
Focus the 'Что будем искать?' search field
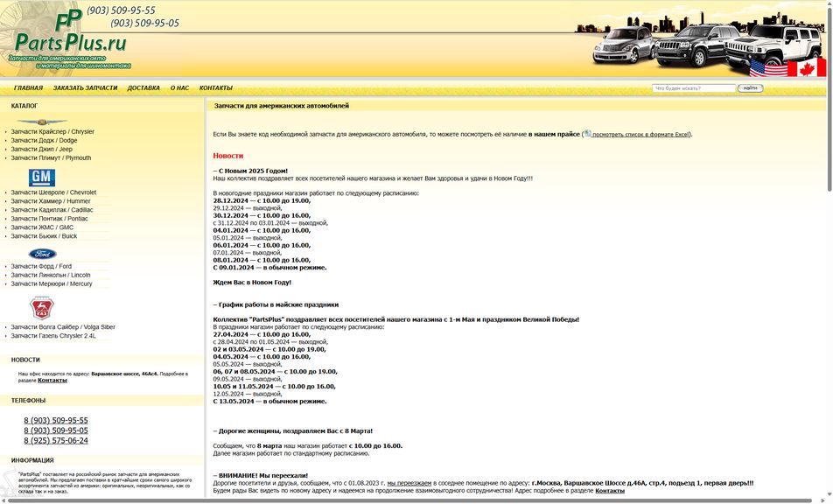pyautogui.click(x=694, y=88)
